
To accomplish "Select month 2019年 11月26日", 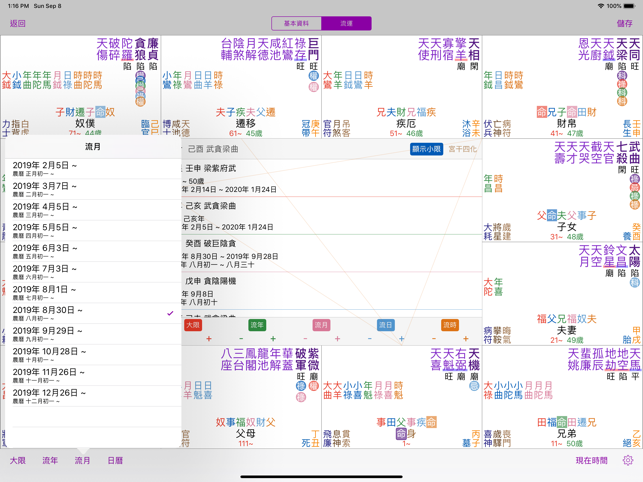I will tap(93, 376).
